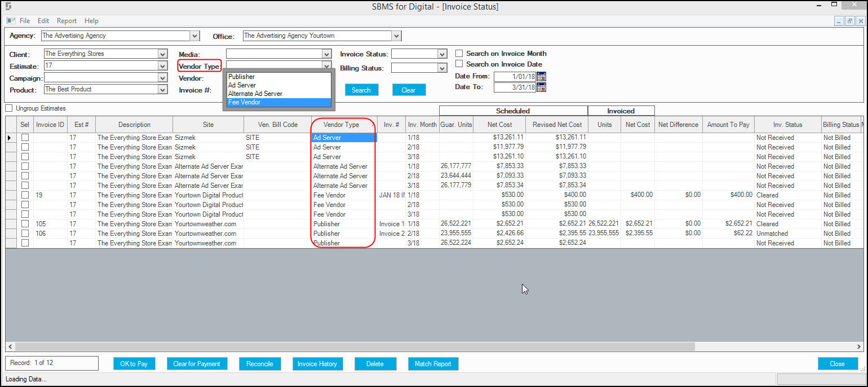This screenshot has height=387, width=868.
Task: Open the Date To calendar picker icon
Action: pyautogui.click(x=542, y=87)
